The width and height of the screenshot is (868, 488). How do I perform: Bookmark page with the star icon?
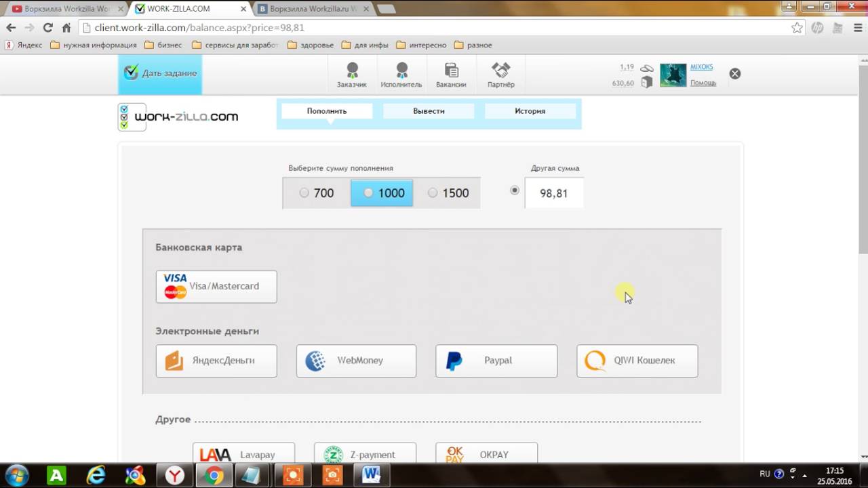coord(797,28)
